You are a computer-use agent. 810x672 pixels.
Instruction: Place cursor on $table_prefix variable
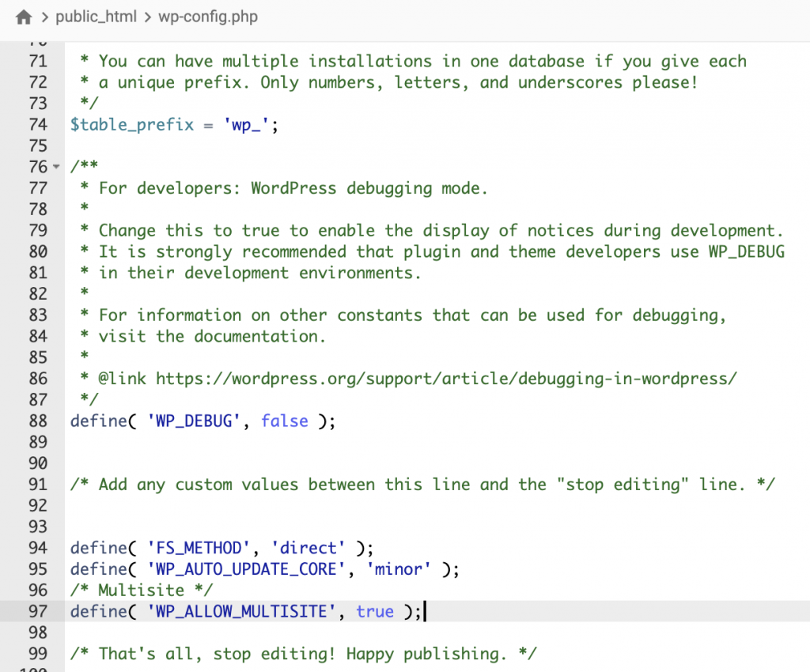(131, 125)
